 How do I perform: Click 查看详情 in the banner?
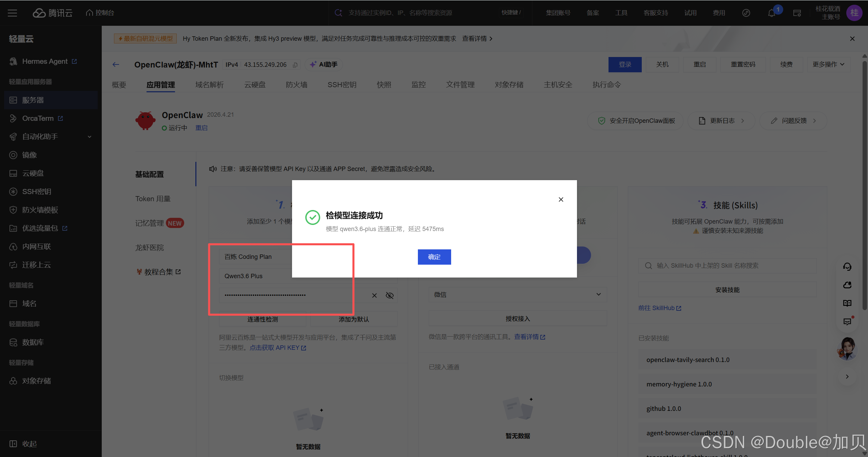coord(477,39)
